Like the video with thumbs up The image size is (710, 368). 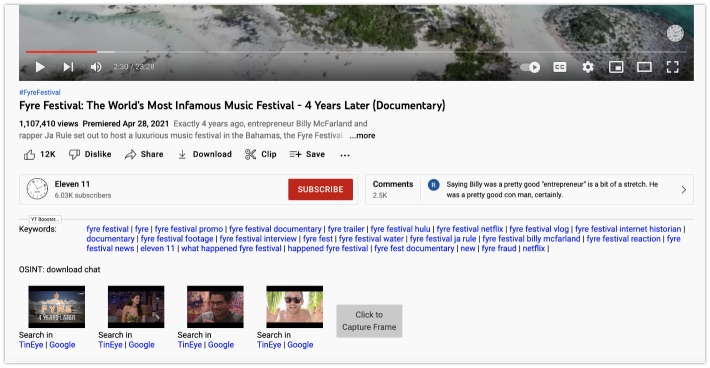point(39,154)
